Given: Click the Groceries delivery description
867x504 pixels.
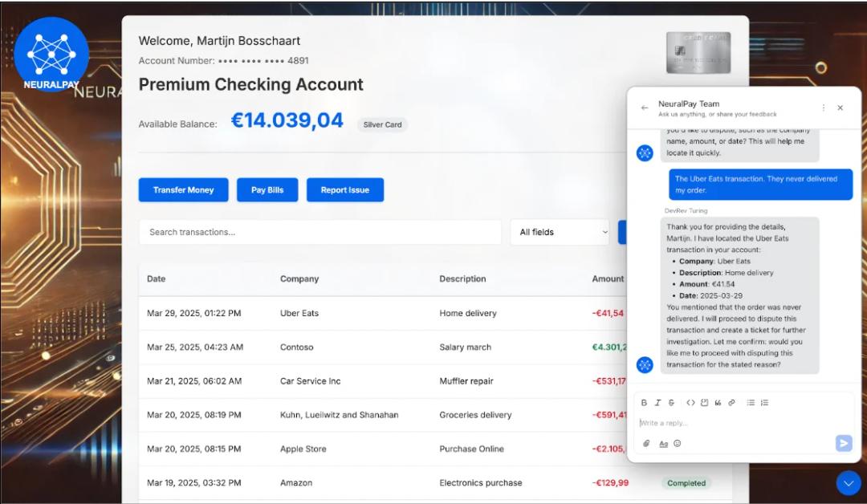Looking at the screenshot, I should pyautogui.click(x=475, y=415).
